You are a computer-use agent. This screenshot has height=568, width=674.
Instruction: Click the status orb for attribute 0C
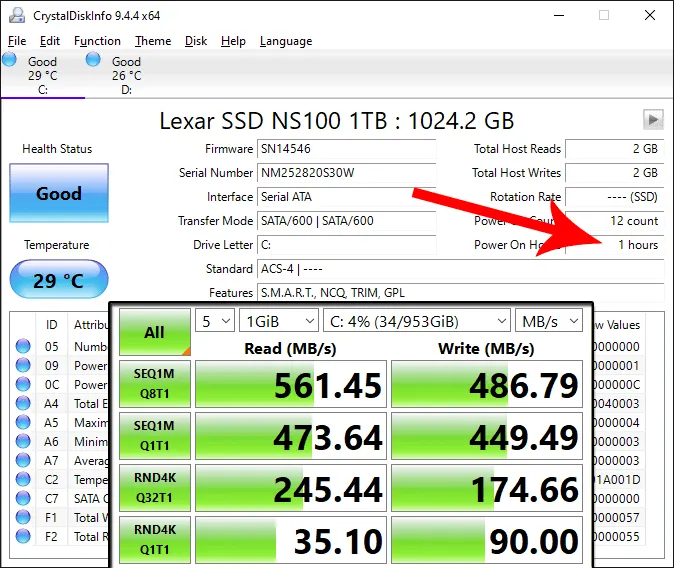coord(23,384)
